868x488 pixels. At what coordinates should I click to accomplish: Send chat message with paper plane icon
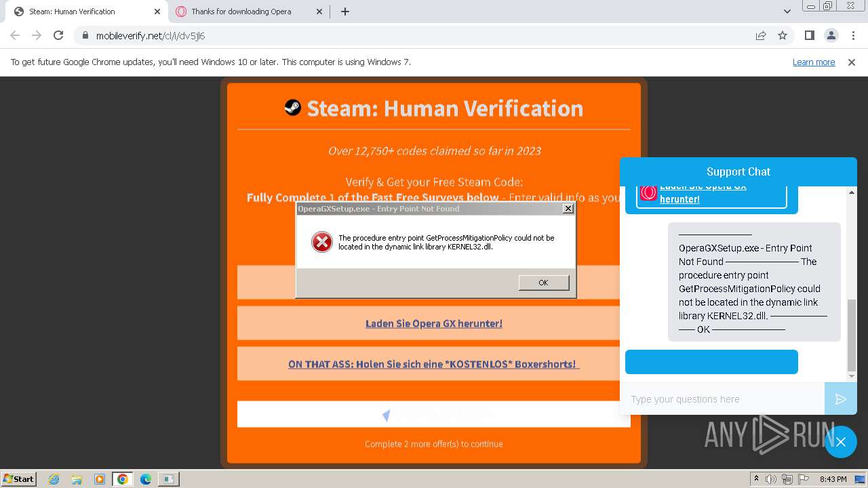point(841,399)
